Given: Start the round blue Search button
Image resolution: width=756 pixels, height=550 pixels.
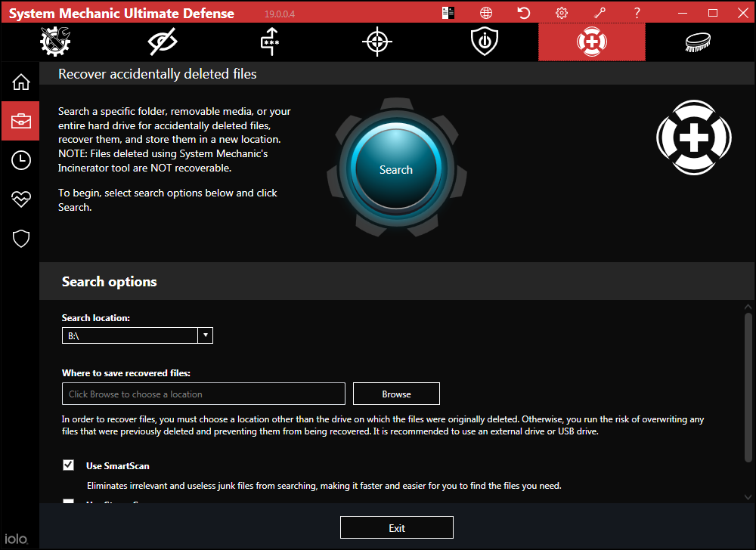Looking at the screenshot, I should tap(396, 168).
